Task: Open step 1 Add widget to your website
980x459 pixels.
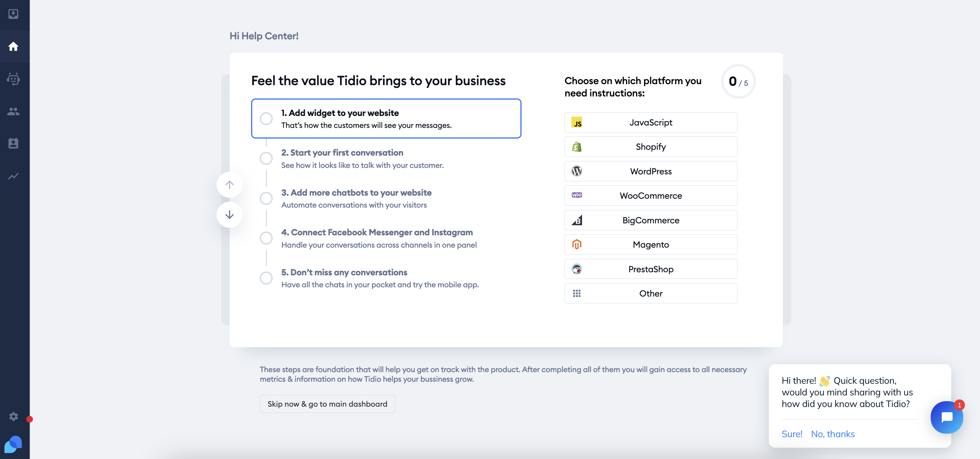Action: (386, 119)
